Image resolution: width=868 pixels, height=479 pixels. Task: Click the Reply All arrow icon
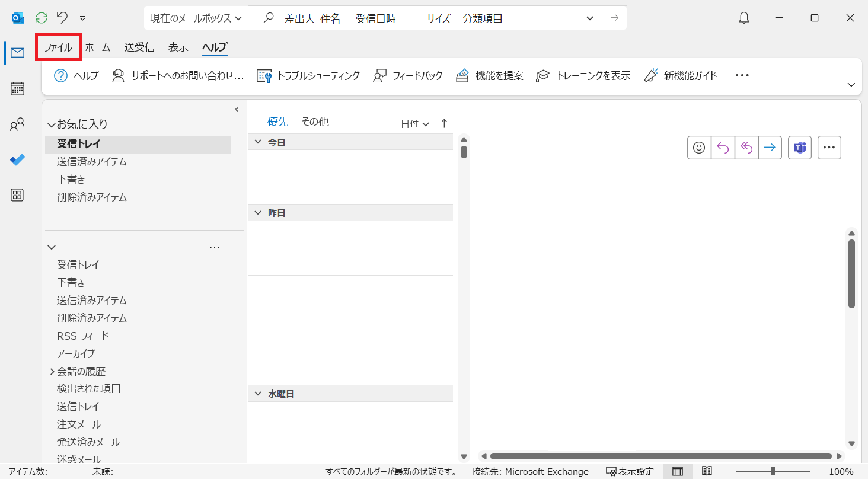[x=746, y=148]
